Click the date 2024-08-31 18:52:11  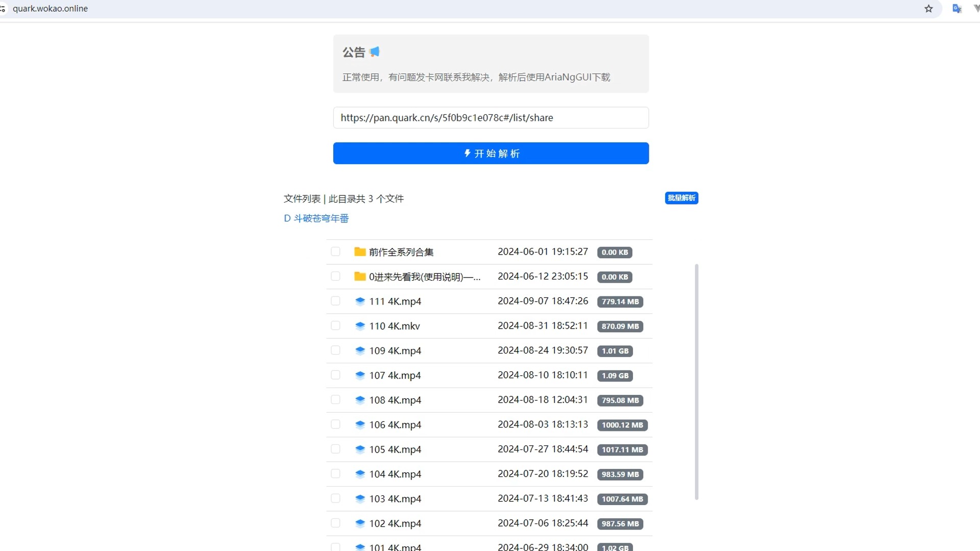coord(543,325)
